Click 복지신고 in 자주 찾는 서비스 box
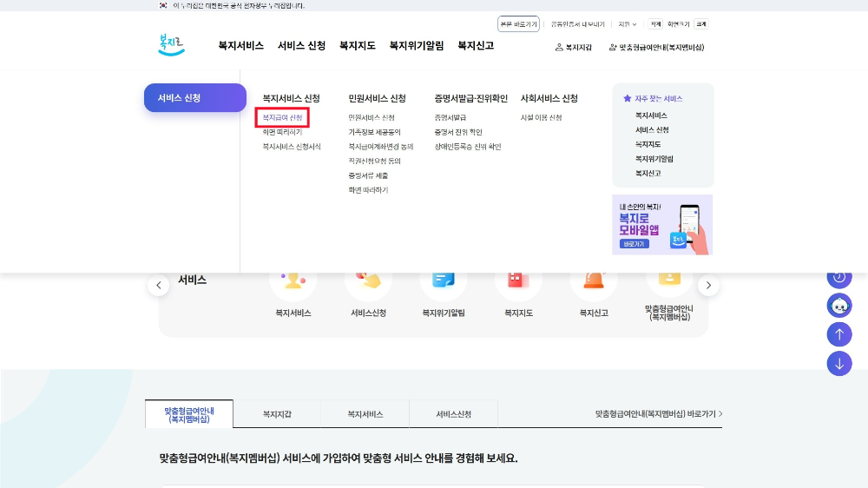The width and height of the screenshot is (868, 488). click(648, 173)
